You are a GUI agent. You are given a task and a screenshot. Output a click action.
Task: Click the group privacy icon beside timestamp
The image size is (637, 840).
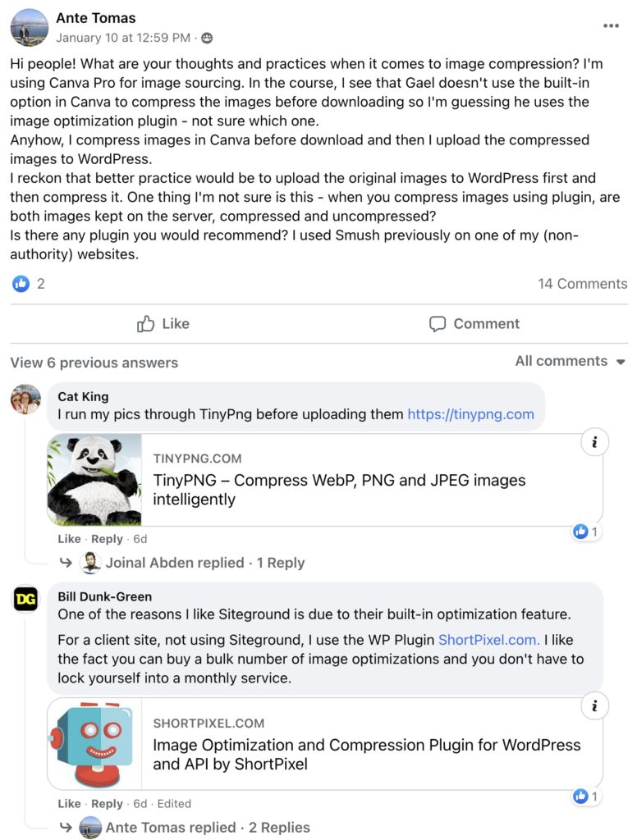[x=207, y=38]
